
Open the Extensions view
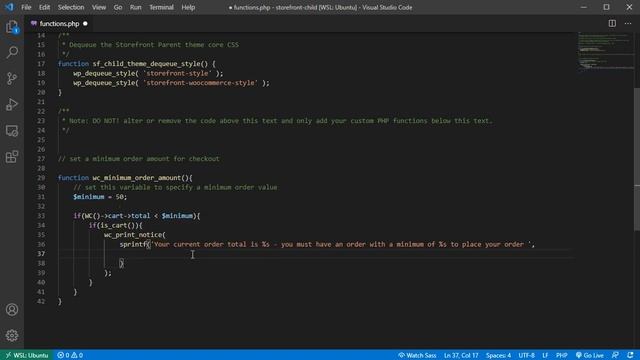(12, 157)
